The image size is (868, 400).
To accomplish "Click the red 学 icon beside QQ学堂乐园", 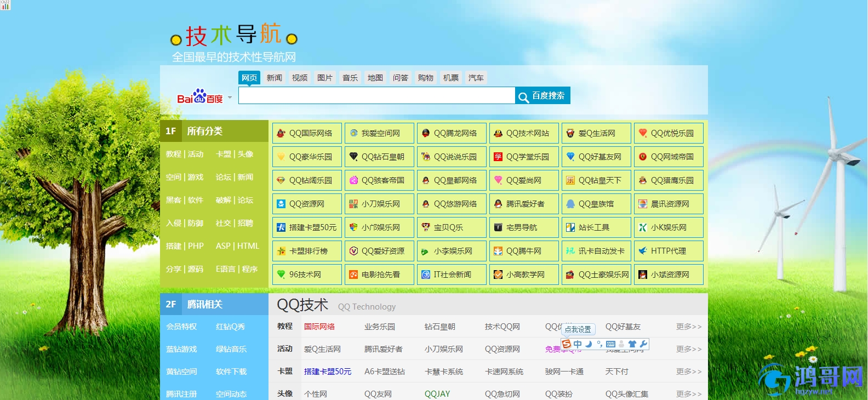I will (x=498, y=157).
